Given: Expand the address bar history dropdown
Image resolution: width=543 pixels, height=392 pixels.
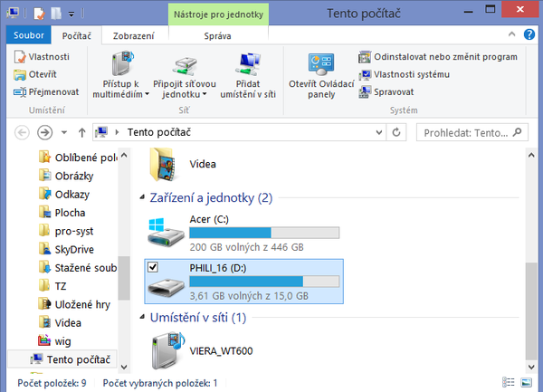Looking at the screenshot, I should pyautogui.click(x=379, y=132).
